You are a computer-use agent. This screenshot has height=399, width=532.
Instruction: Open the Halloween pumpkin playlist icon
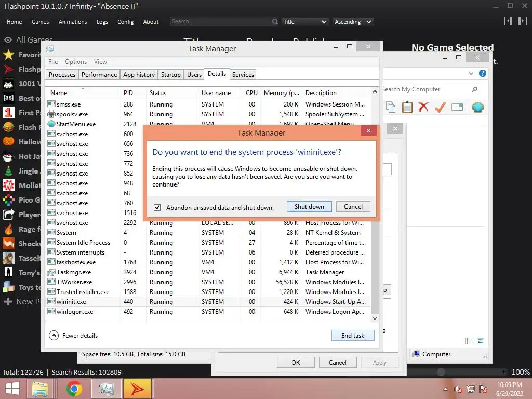pyautogui.click(x=8, y=142)
